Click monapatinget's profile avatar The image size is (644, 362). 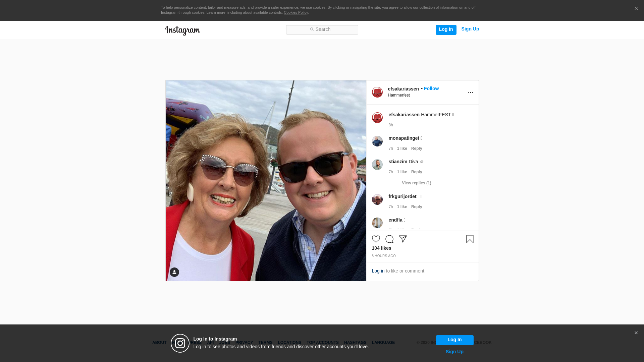click(x=377, y=141)
